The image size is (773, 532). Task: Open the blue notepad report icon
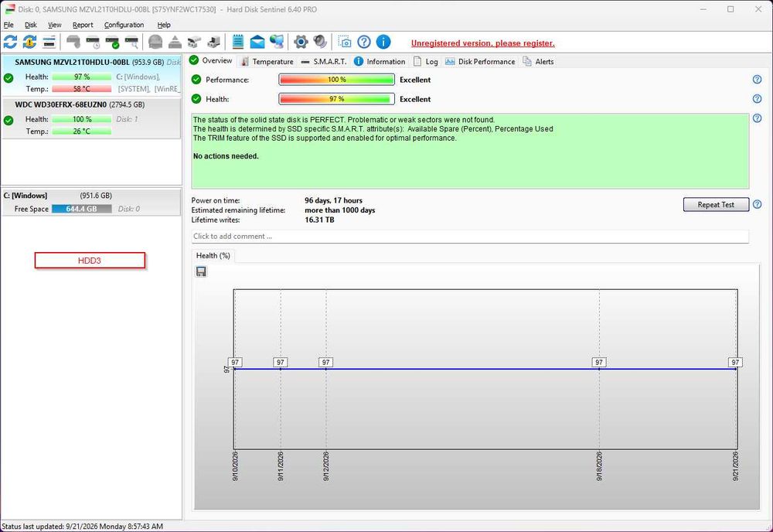[237, 42]
